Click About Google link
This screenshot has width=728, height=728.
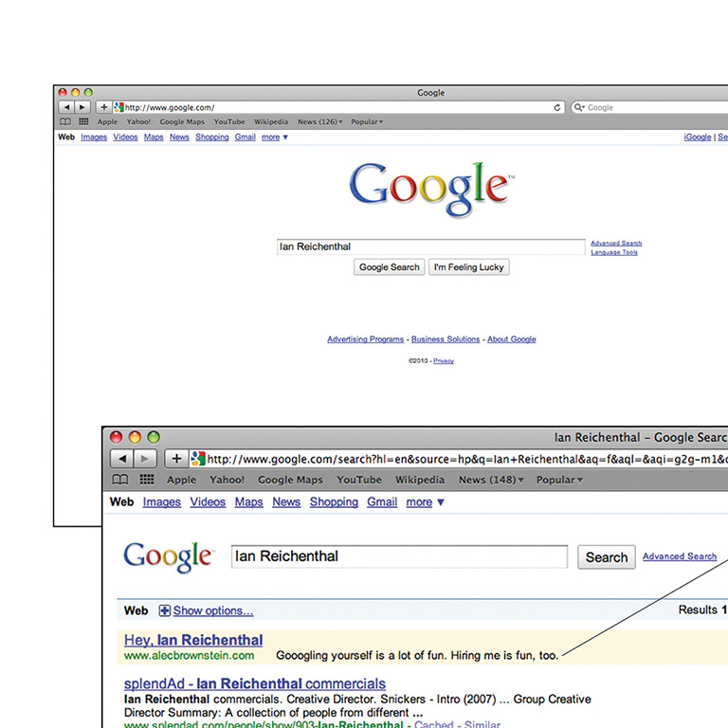511,339
